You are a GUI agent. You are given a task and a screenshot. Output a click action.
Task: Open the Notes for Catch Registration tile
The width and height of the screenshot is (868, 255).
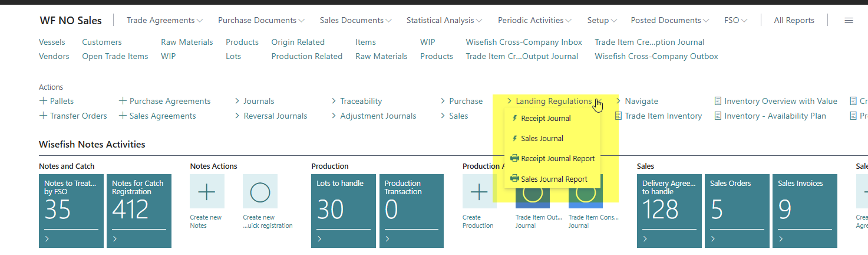click(139, 211)
